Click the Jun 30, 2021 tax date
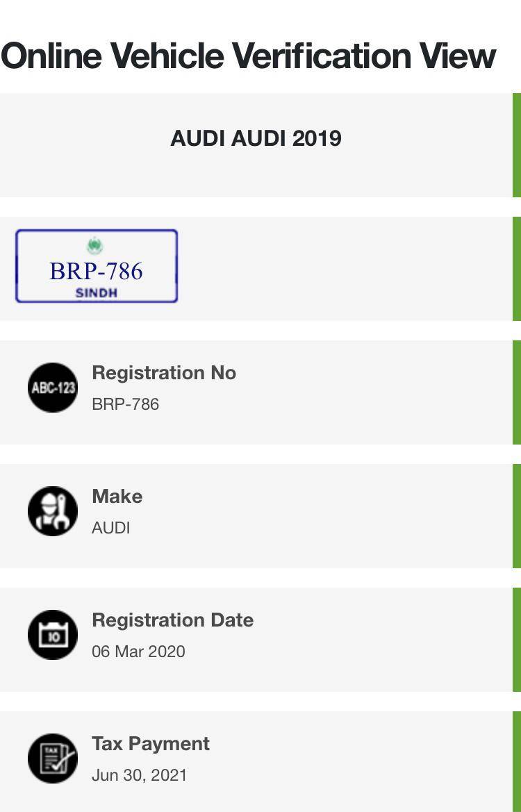This screenshot has width=521, height=812. [x=140, y=775]
